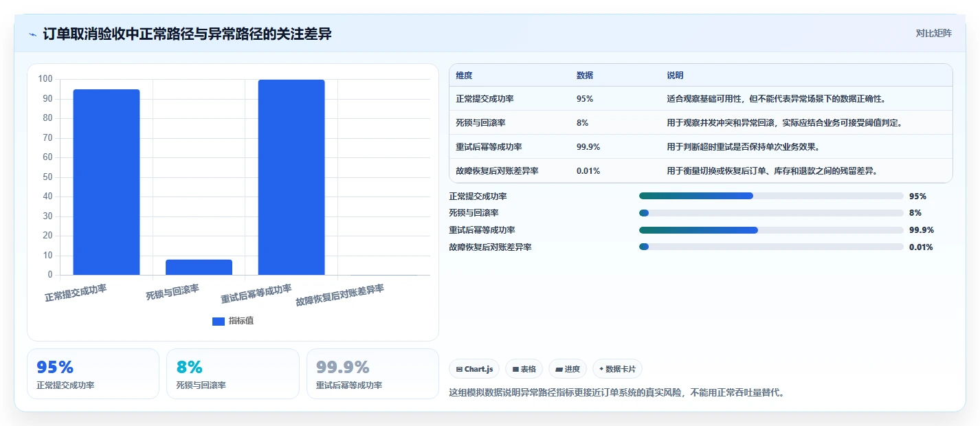
Task: Click the 死锁与回滚率 progress bar
Action: (771, 213)
